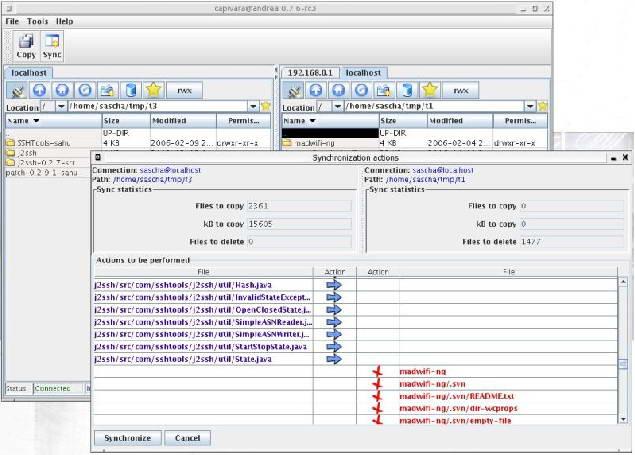The width and height of the screenshot is (635, 455).
Task: Go to parent directory in left pane toolbar
Action: click(39, 90)
